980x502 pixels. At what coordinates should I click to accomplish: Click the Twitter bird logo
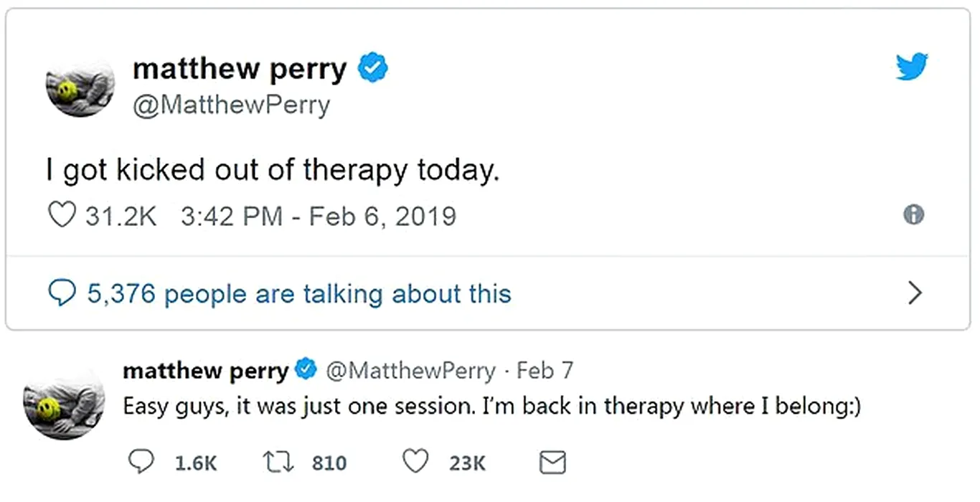(912, 67)
